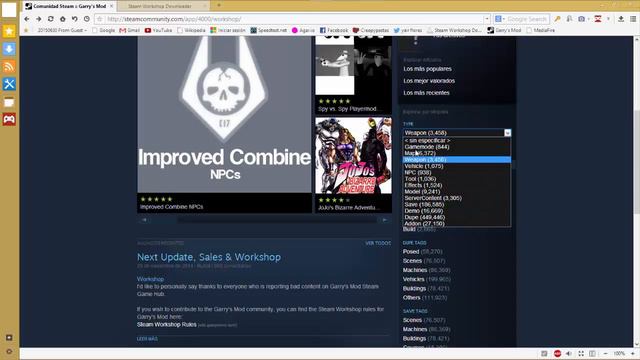The height and width of the screenshot is (360, 640).
Task: Click the carousel right arrow under featured items
Action: coord(384,220)
